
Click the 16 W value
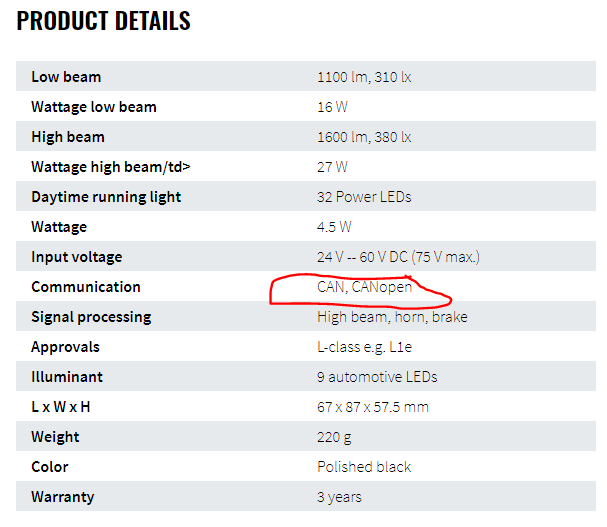(332, 107)
